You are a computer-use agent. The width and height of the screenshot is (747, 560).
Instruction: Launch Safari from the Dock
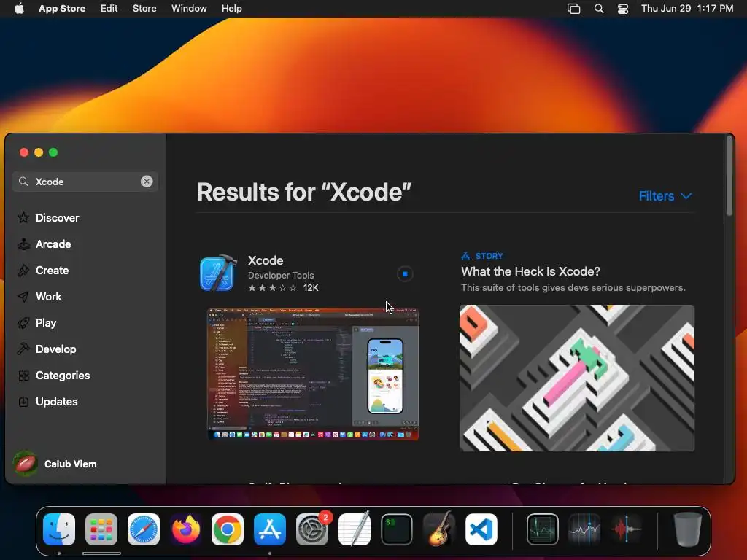point(144,529)
